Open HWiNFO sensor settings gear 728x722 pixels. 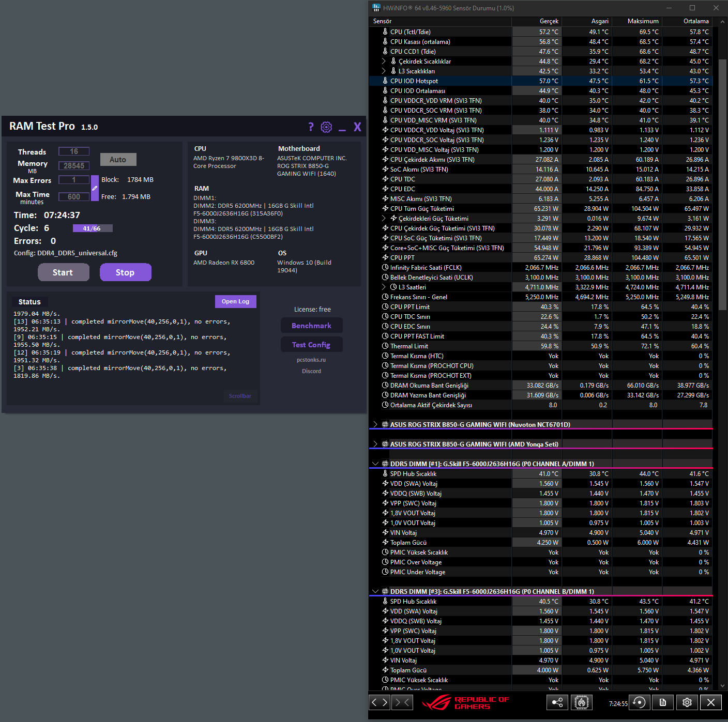coord(687,702)
